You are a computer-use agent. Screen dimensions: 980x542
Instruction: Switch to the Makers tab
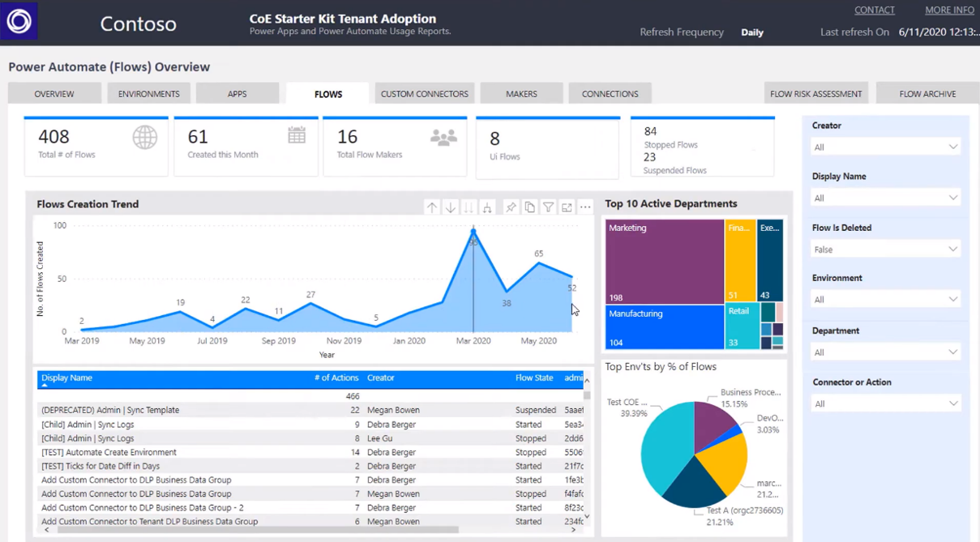click(x=521, y=94)
